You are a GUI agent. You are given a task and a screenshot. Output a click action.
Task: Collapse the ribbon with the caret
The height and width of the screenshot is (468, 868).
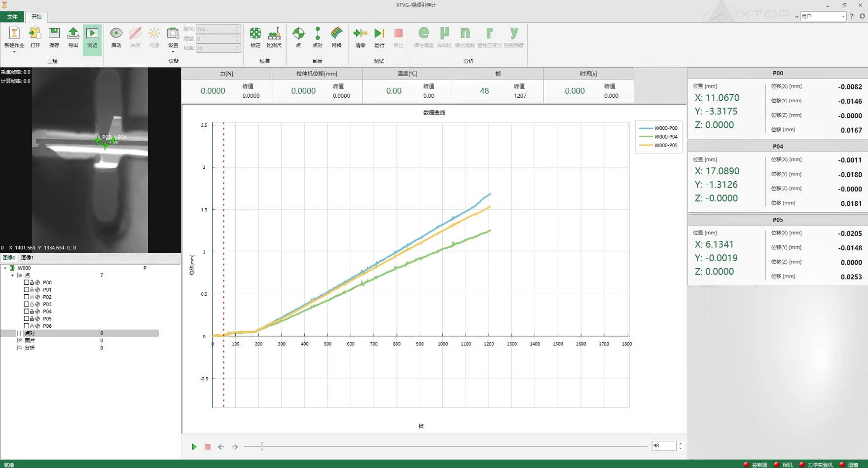click(x=796, y=17)
